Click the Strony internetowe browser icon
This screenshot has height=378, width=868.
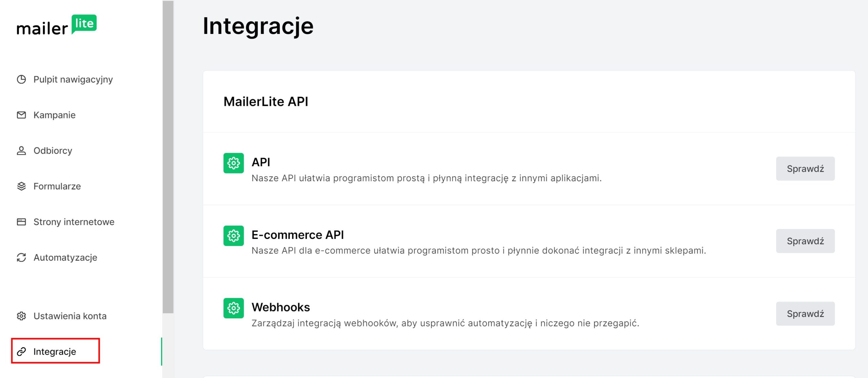pos(21,222)
